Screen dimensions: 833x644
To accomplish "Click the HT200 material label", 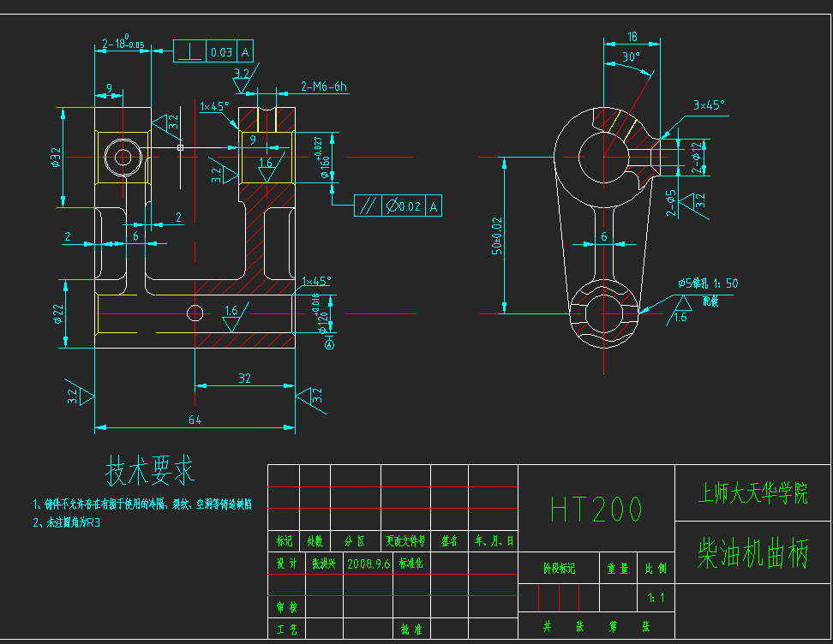I will coord(596,510).
